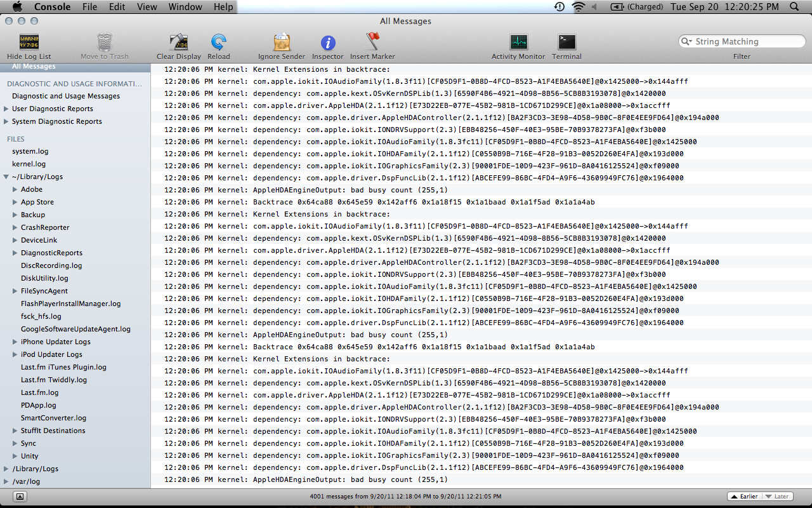Viewport: 812px width, 508px height.
Task: Open the Window menu
Action: tap(185, 7)
